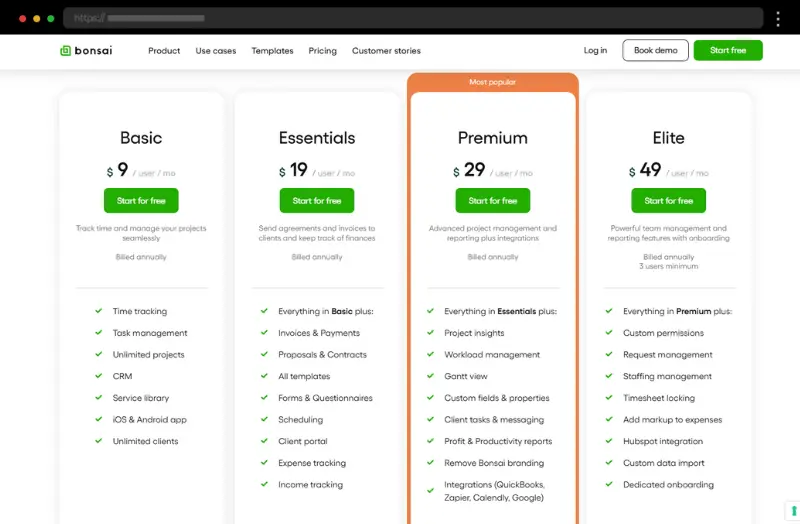Go to Templates in the navigation
Viewport: 800px width, 524px height.
(272, 51)
